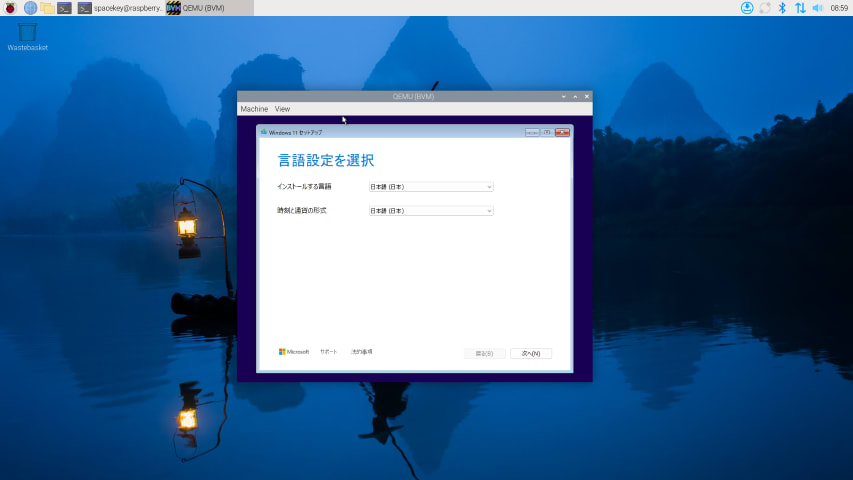Click the 言語設定を選択 heading

pyautogui.click(x=326, y=160)
